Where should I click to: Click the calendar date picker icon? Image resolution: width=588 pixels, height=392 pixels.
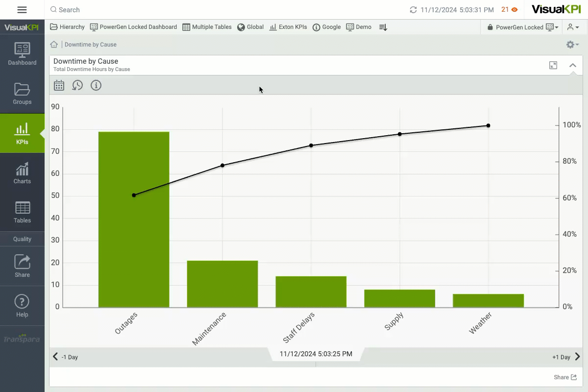coord(59,86)
